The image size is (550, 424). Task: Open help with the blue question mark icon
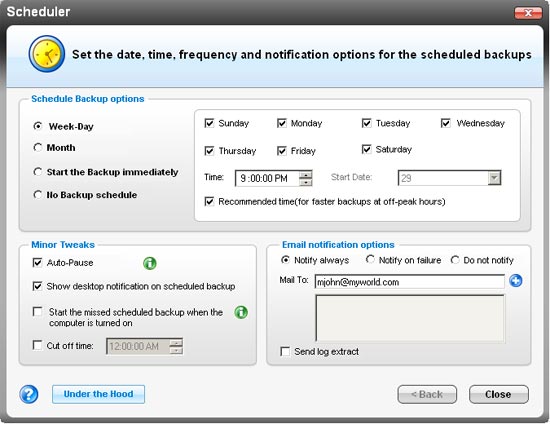pyautogui.click(x=29, y=394)
